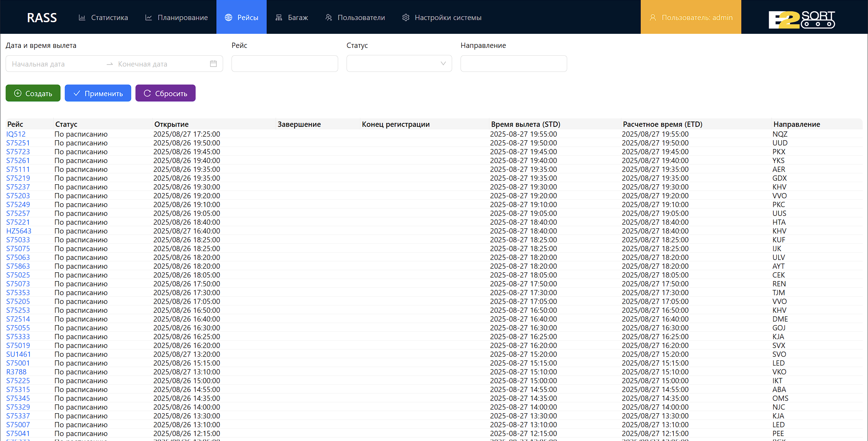Open flight link IQ512

coord(16,134)
